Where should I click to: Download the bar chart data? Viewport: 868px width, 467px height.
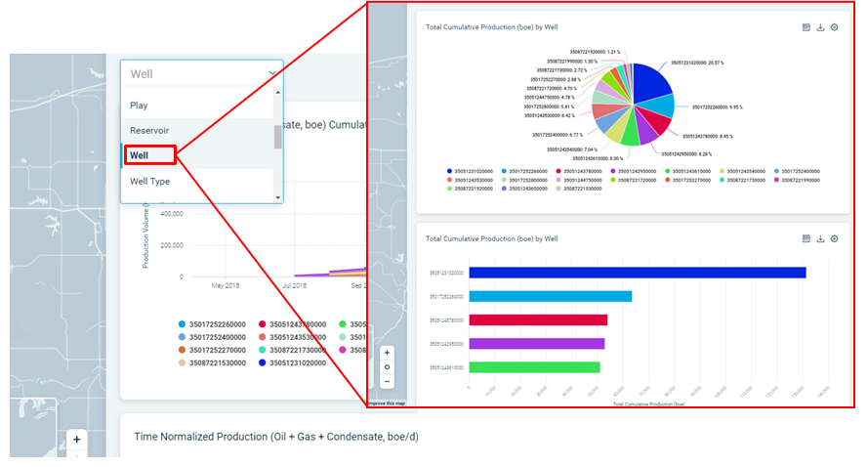click(820, 238)
